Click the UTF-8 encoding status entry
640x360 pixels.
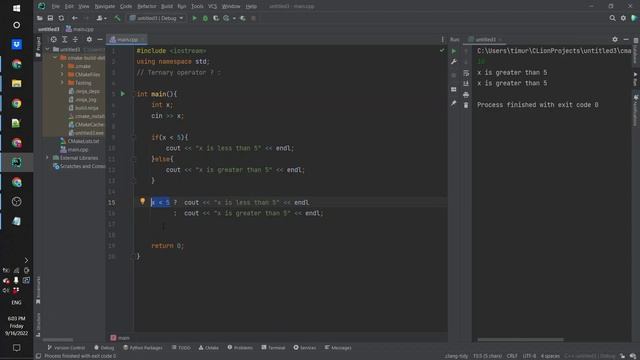(529, 356)
